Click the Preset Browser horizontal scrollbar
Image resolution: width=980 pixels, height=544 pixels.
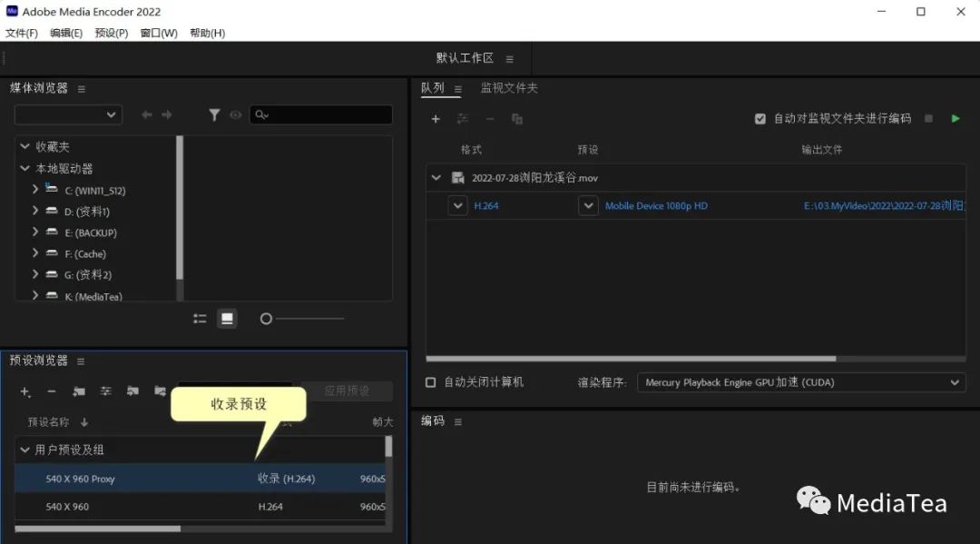(x=97, y=529)
